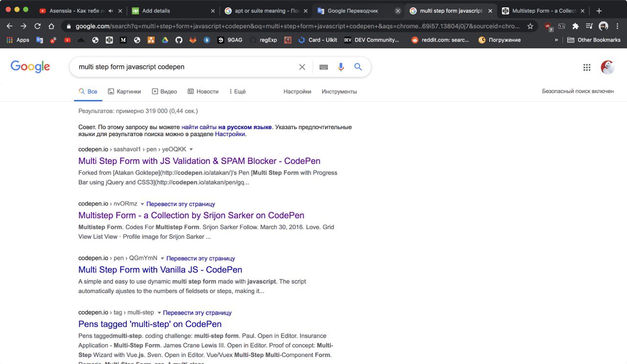Expand options arrow for QGmYmN result
This screenshot has width=627, height=364.
click(x=162, y=258)
